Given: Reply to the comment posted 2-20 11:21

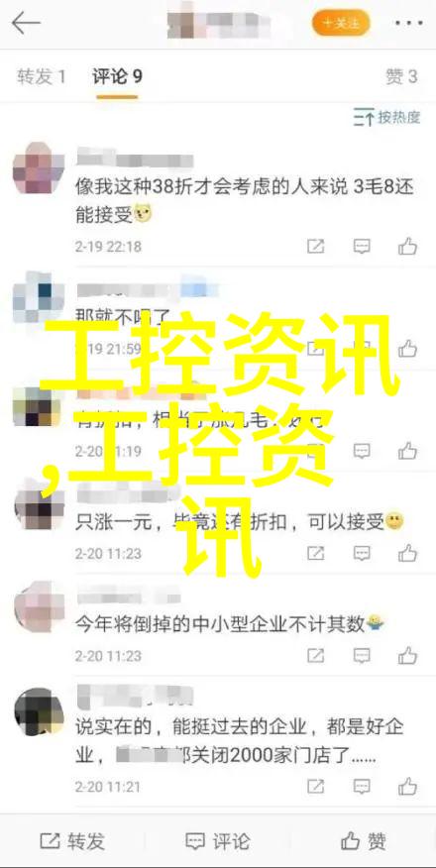Looking at the screenshot, I should point(362,787).
